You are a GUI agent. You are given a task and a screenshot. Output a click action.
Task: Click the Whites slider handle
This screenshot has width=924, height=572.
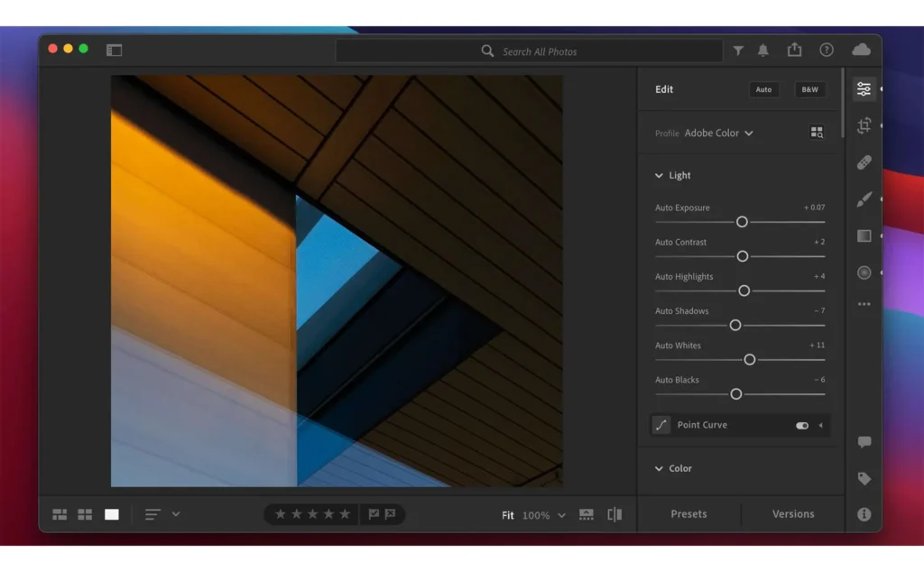point(750,360)
